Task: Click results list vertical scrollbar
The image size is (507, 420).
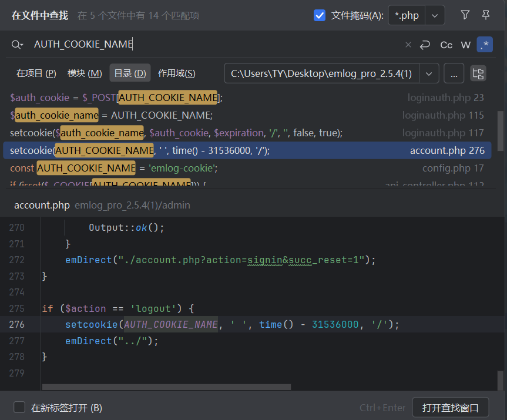Action: point(500,131)
